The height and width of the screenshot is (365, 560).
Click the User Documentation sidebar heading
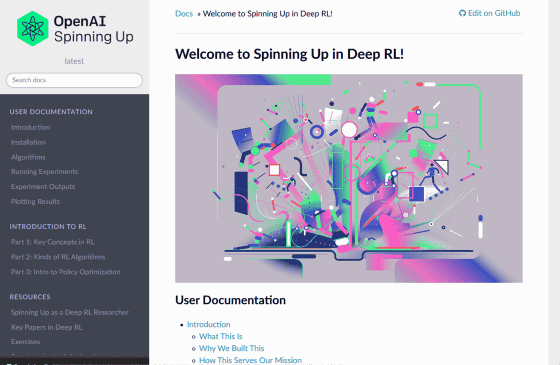tap(51, 112)
